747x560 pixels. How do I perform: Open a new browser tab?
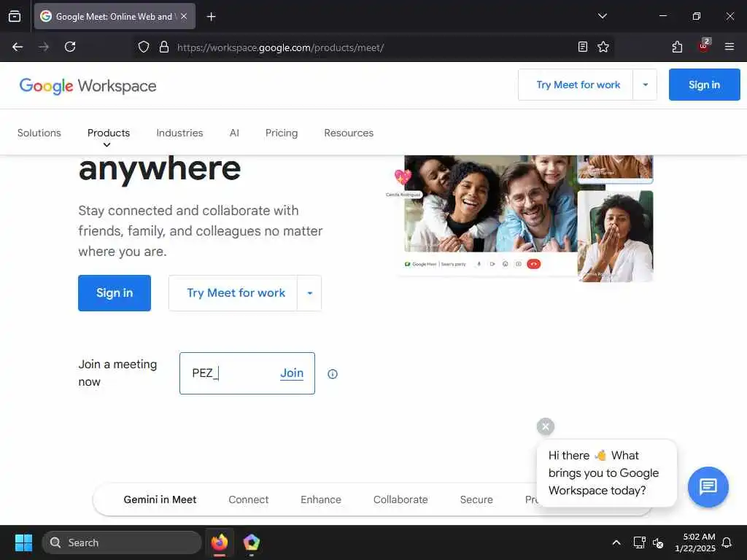pos(211,17)
